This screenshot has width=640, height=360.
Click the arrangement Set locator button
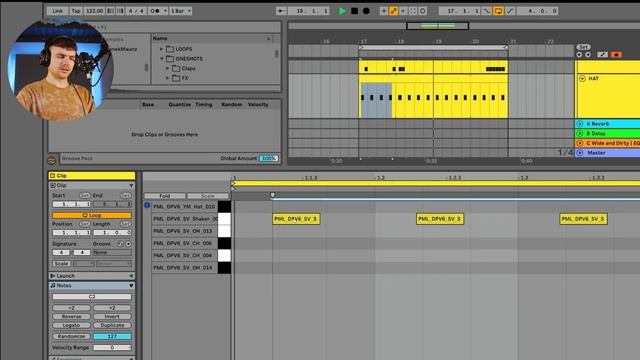coord(583,47)
